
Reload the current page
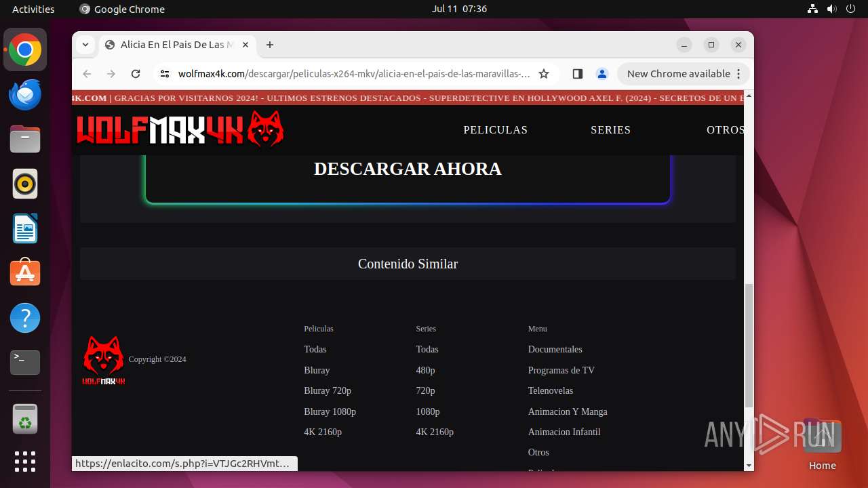tap(136, 74)
